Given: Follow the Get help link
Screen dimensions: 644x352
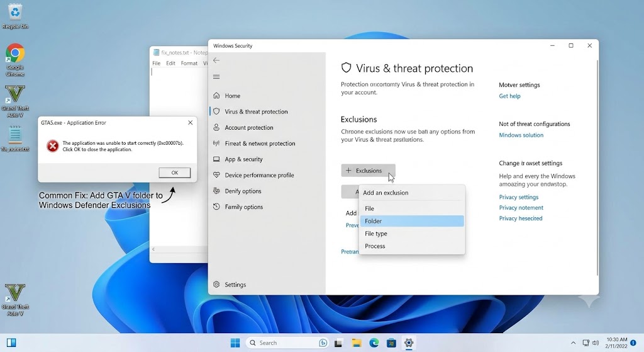Looking at the screenshot, I should [509, 96].
